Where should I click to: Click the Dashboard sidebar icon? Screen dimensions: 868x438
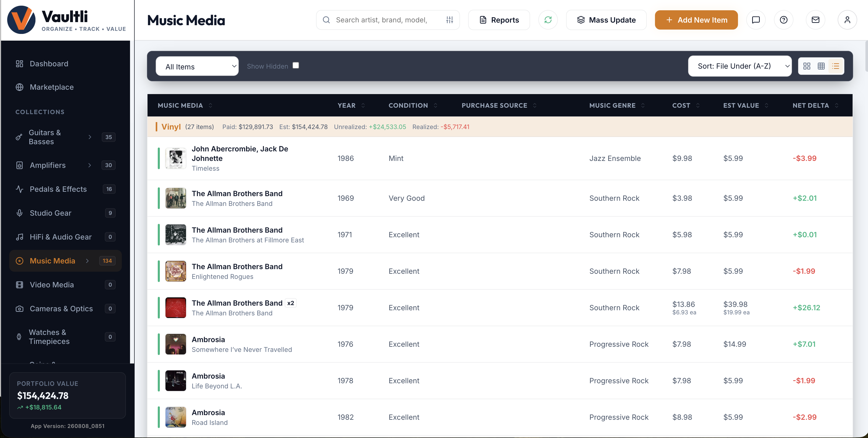pyautogui.click(x=20, y=64)
